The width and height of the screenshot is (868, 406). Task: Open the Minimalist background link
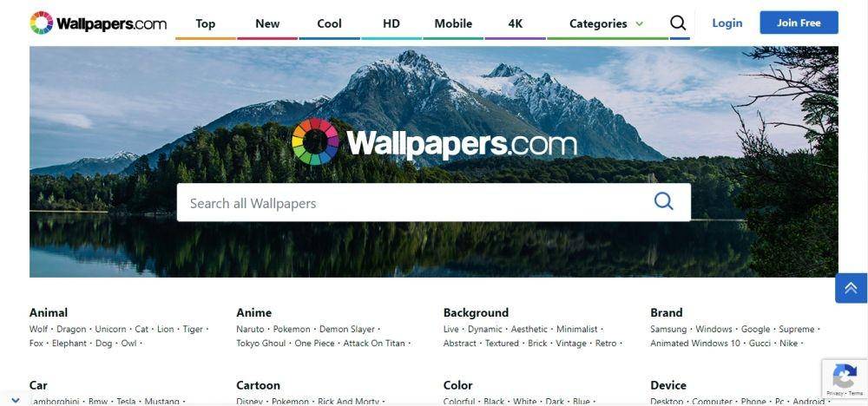577,329
